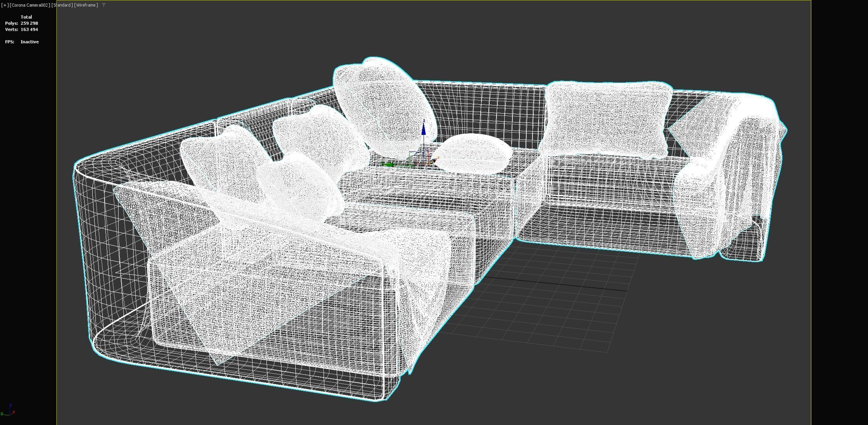Screen dimensions: 868x425
Task: Open the Standard shading preset menu
Action: click(62, 5)
